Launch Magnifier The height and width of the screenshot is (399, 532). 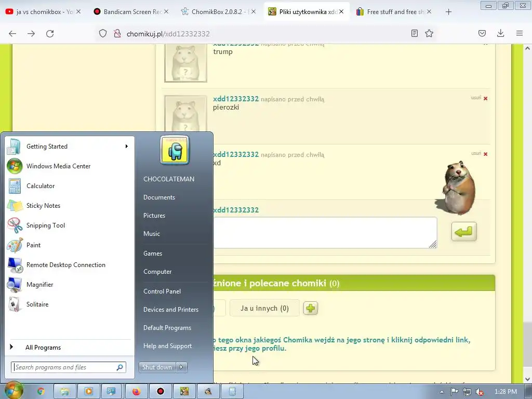coord(69,284)
